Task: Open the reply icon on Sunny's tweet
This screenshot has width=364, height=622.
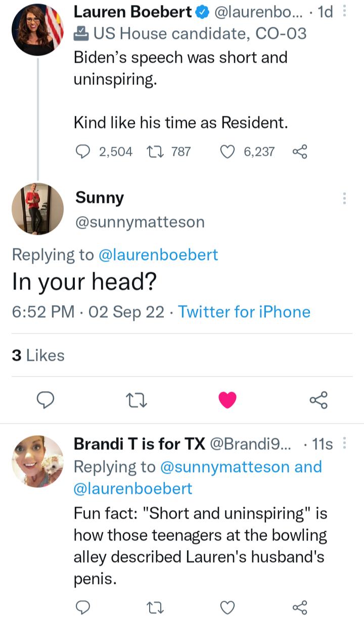Action: point(46,400)
